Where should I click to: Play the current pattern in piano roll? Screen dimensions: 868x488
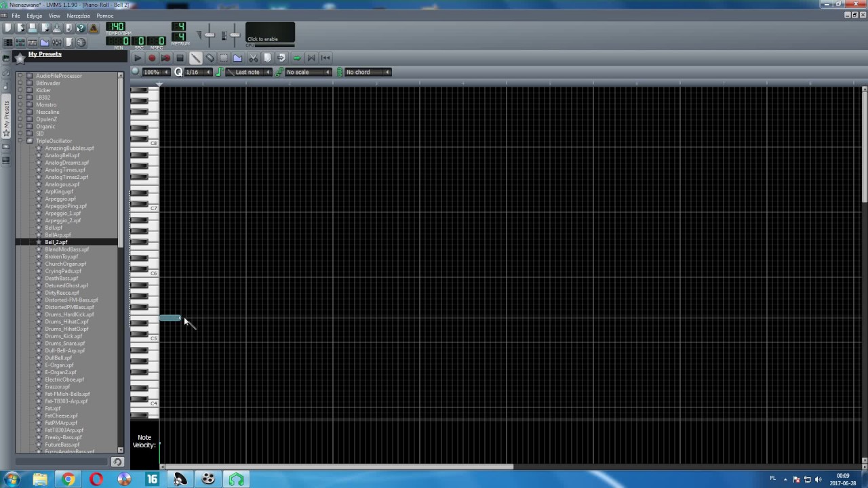tap(138, 58)
